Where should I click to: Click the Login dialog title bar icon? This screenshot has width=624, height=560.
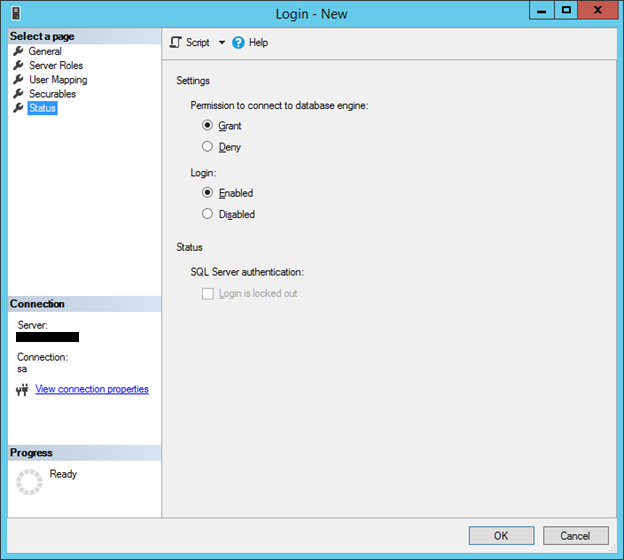(x=16, y=14)
